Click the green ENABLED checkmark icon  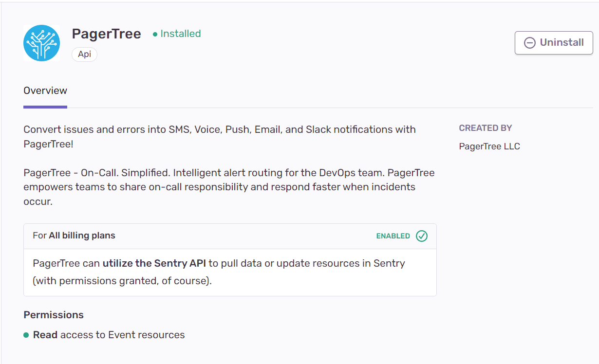coord(422,236)
